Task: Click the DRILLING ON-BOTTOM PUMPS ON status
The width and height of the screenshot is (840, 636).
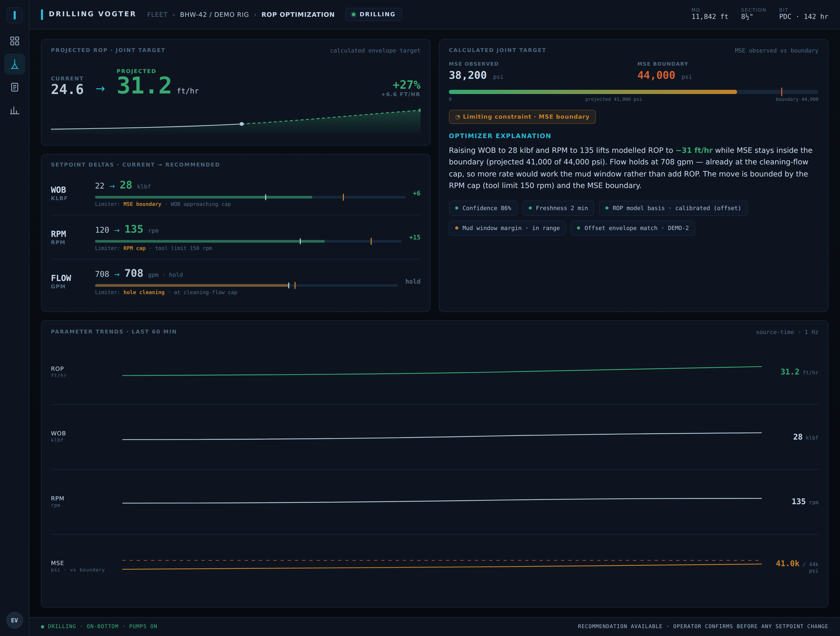Action: click(100, 626)
